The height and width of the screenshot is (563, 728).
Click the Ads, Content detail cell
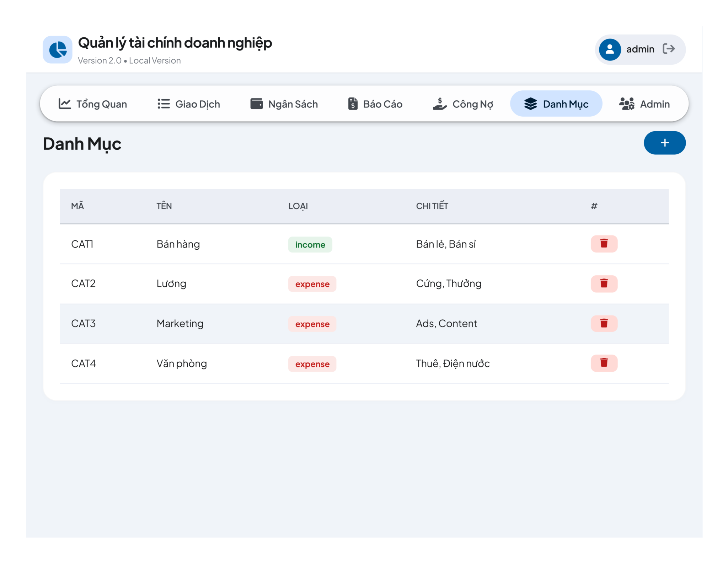(x=446, y=323)
